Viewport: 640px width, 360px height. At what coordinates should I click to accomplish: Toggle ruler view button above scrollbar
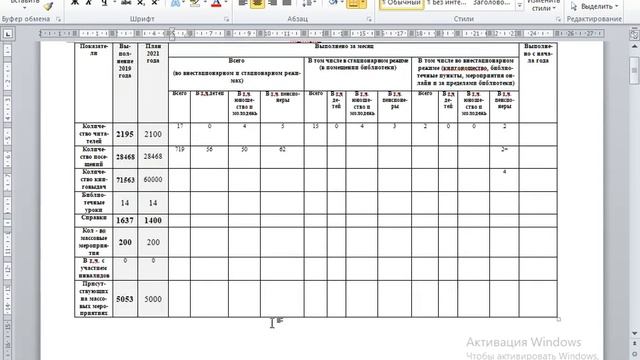click(x=634, y=35)
